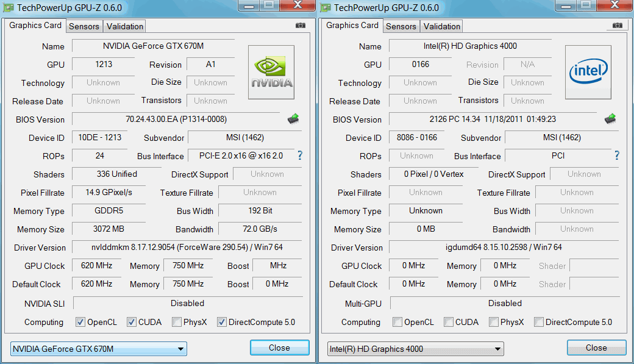Click the Revision value A1
Screen dimensions: 634x364
tap(211, 64)
